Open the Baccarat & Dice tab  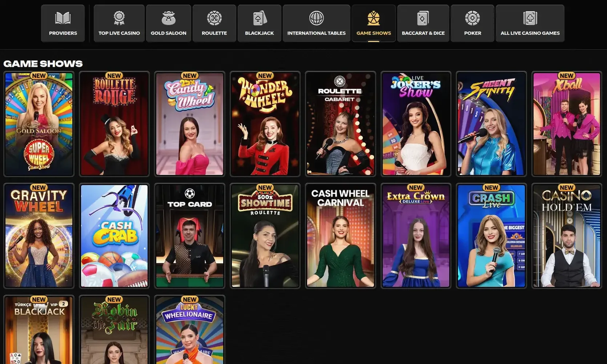pyautogui.click(x=423, y=23)
